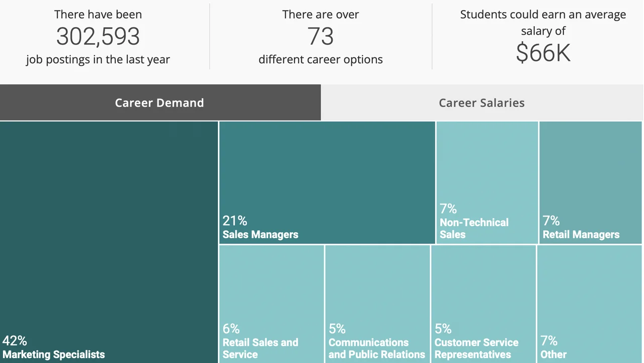This screenshot has width=644, height=363.
Task: Click the $66K average salary figure
Action: click(x=543, y=52)
